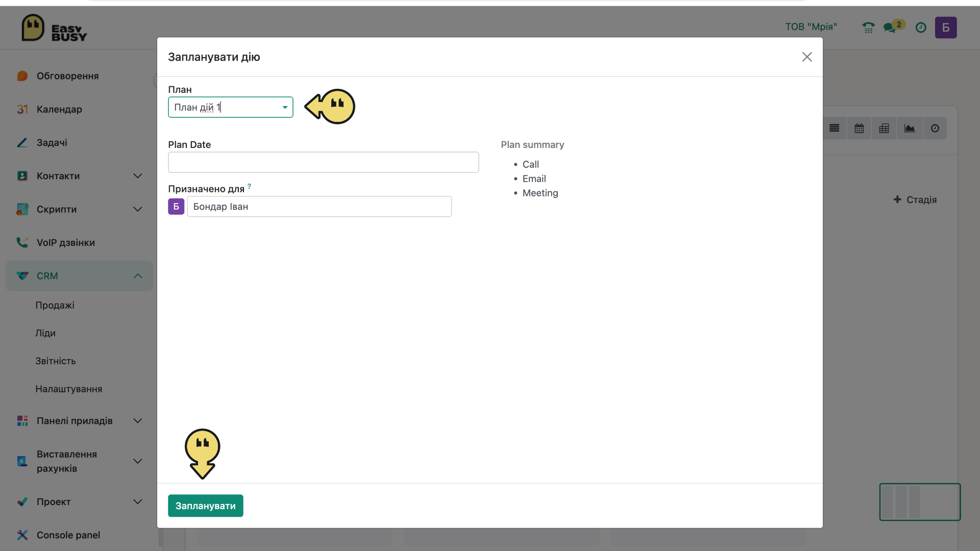Viewport: 980px width, 551px height.
Task: Click the + Стадія button
Action: click(915, 199)
